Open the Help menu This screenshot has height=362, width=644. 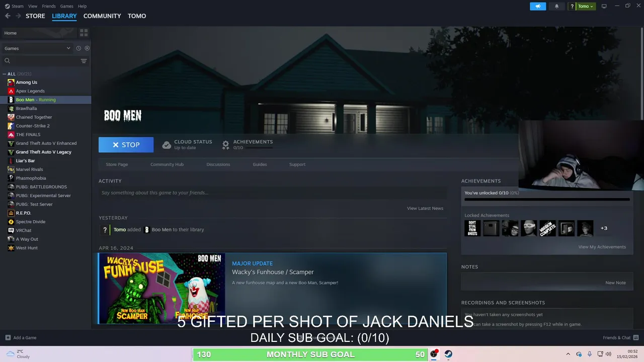[82, 6]
